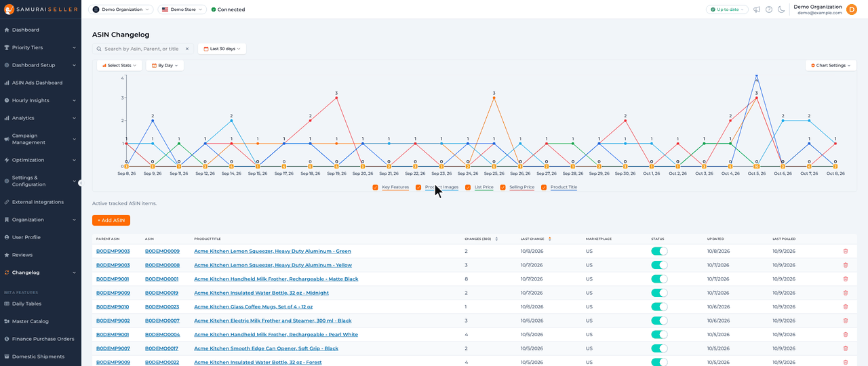Image resolution: width=868 pixels, height=366 pixels.
Task: Delete the B0DEMO0001 row via trash icon
Action: 845,279
